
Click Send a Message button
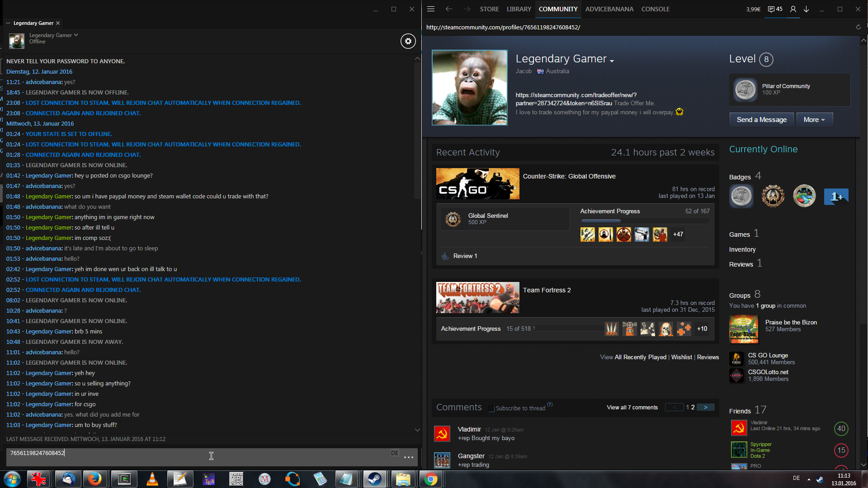click(761, 120)
